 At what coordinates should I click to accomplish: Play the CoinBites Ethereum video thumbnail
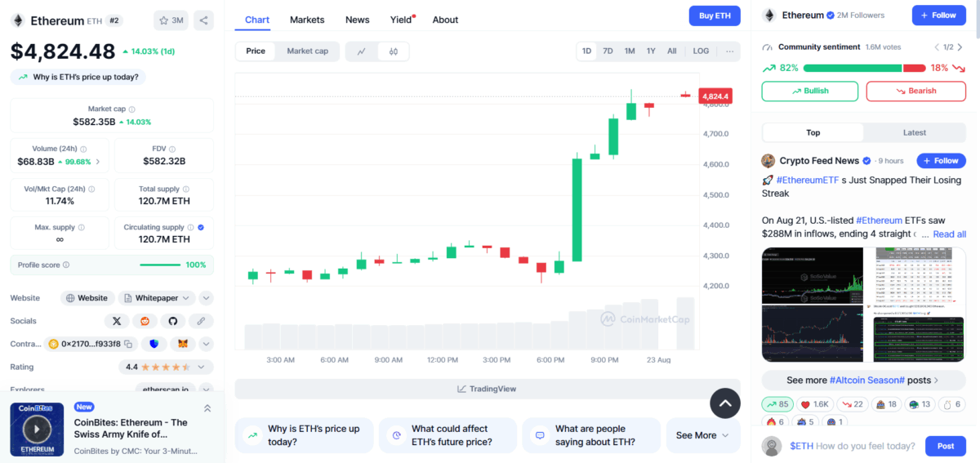click(37, 429)
